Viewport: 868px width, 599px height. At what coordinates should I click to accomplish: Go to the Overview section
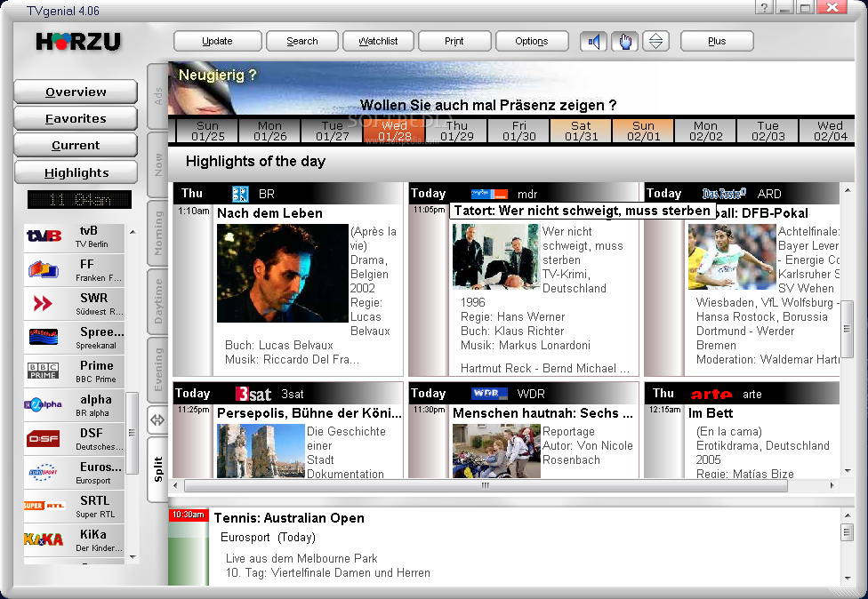[x=76, y=92]
